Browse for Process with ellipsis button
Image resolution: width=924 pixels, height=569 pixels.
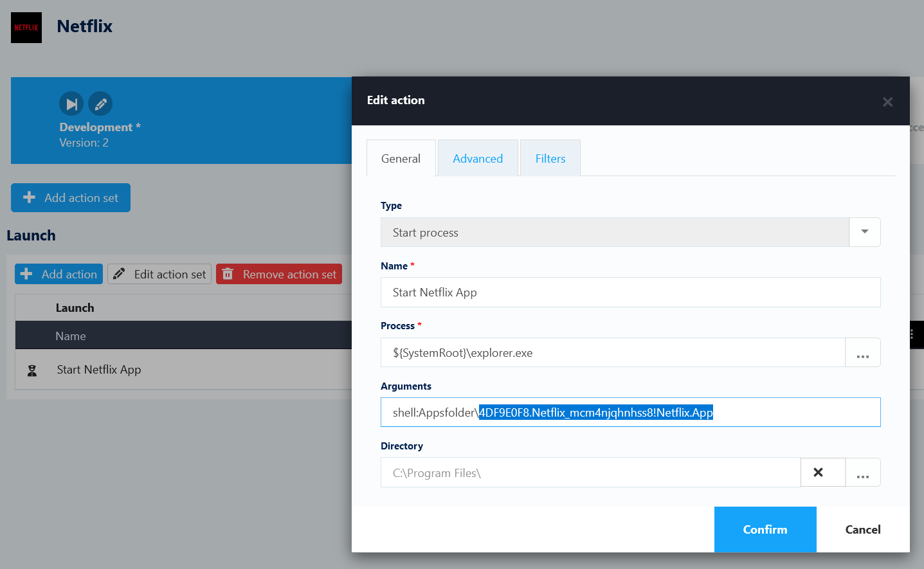pyautogui.click(x=863, y=352)
